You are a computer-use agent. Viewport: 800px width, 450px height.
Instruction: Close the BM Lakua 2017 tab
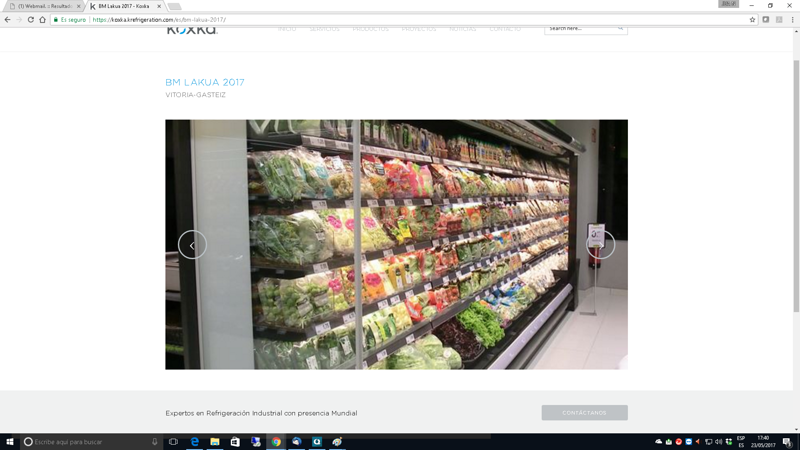160,6
